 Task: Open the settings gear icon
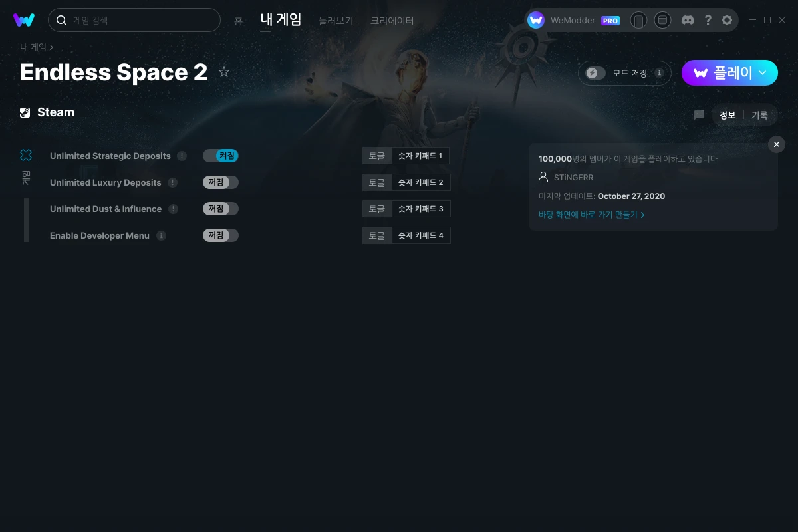(x=727, y=20)
